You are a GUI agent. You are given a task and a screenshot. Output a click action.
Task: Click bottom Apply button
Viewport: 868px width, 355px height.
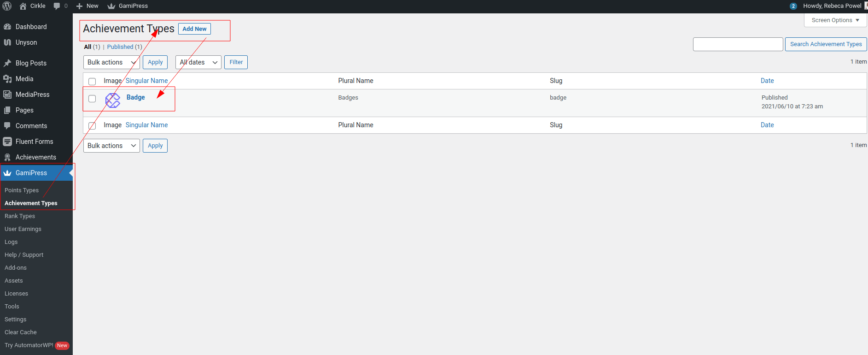155,146
